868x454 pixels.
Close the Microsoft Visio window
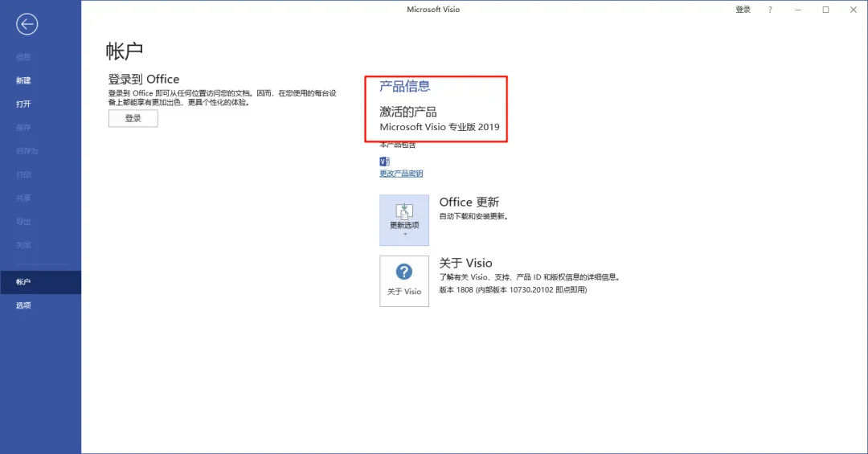coord(853,10)
